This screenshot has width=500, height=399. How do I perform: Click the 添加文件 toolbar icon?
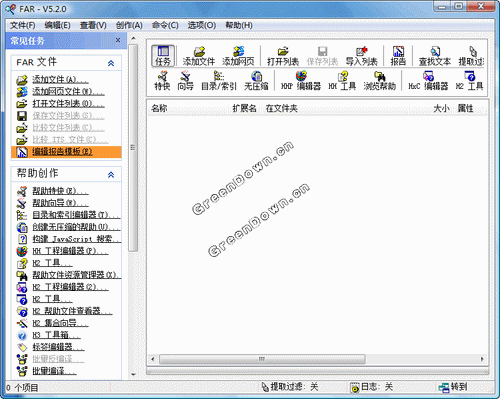(x=199, y=56)
